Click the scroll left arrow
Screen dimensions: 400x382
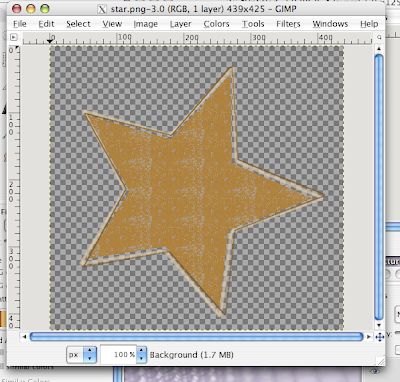pos(24,337)
